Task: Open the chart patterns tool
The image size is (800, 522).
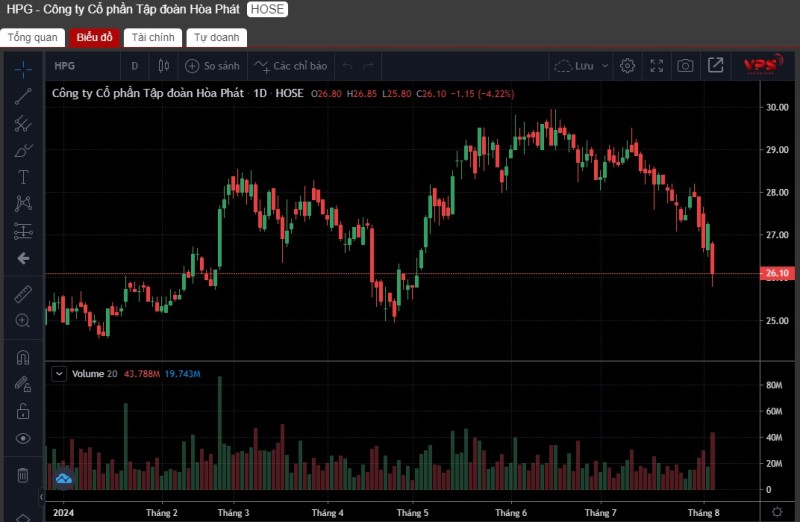Action: tap(23, 204)
